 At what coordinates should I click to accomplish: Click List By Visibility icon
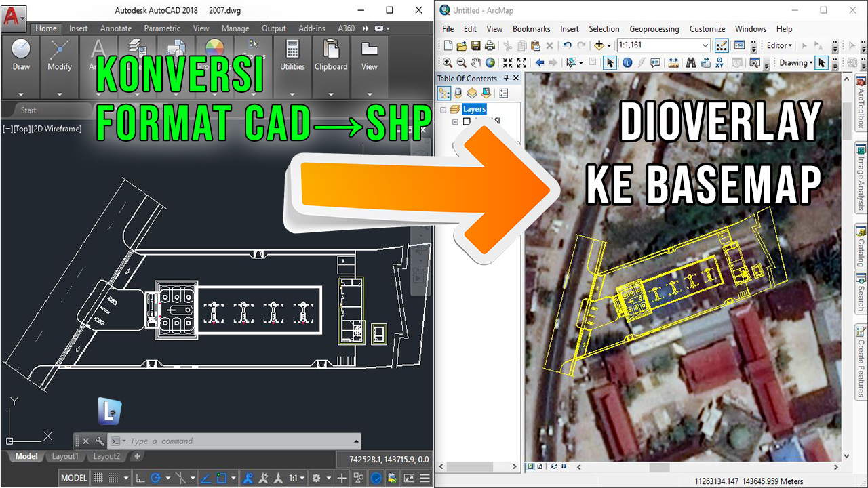click(472, 94)
